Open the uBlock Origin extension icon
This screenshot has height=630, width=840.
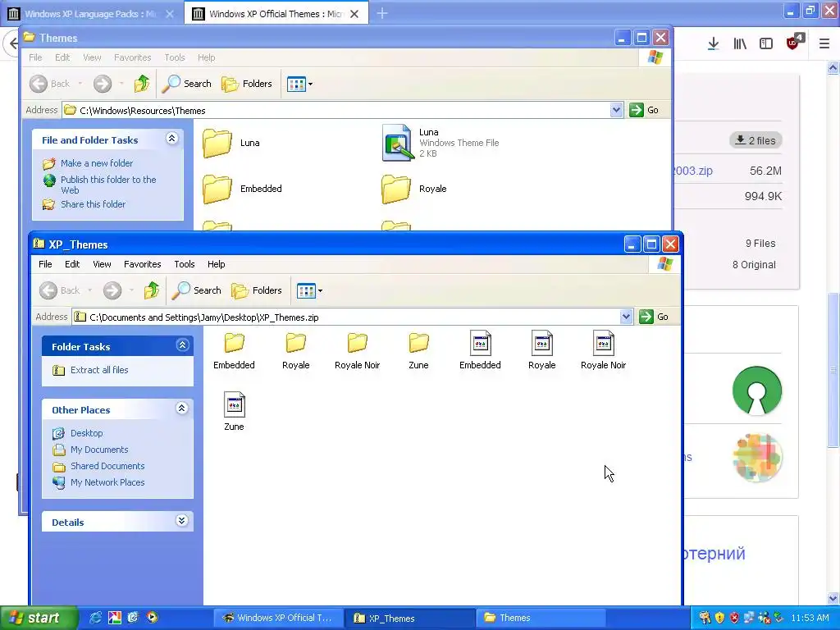click(793, 43)
